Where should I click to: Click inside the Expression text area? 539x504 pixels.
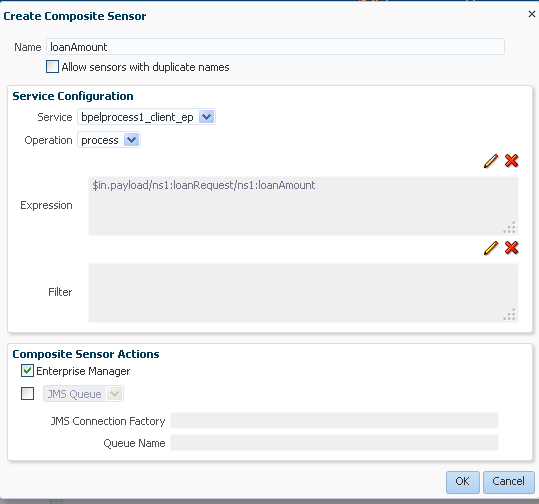point(303,206)
